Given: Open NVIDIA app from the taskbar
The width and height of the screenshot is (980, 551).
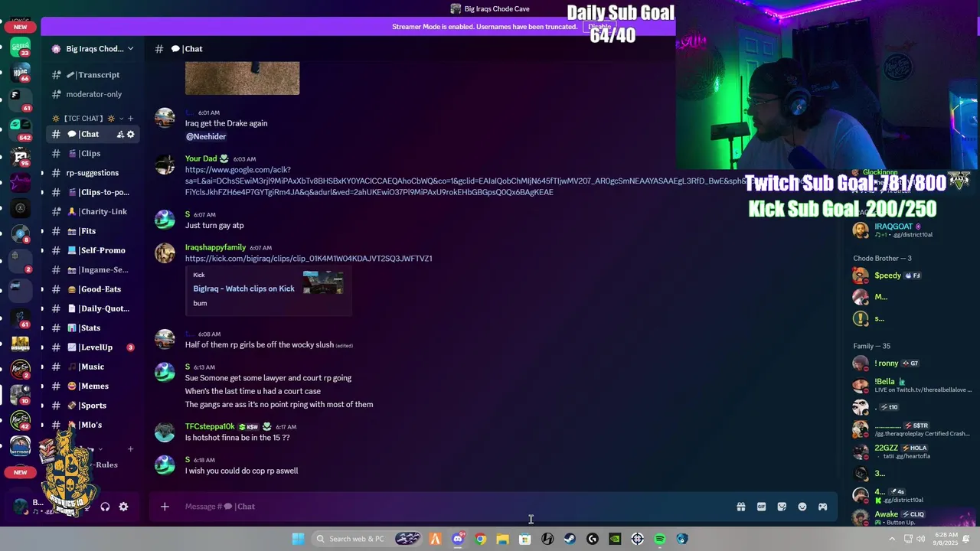Looking at the screenshot, I should point(615,539).
